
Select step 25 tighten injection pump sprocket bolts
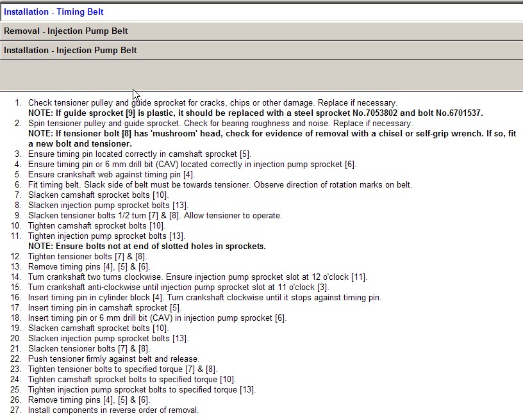[x=142, y=390]
